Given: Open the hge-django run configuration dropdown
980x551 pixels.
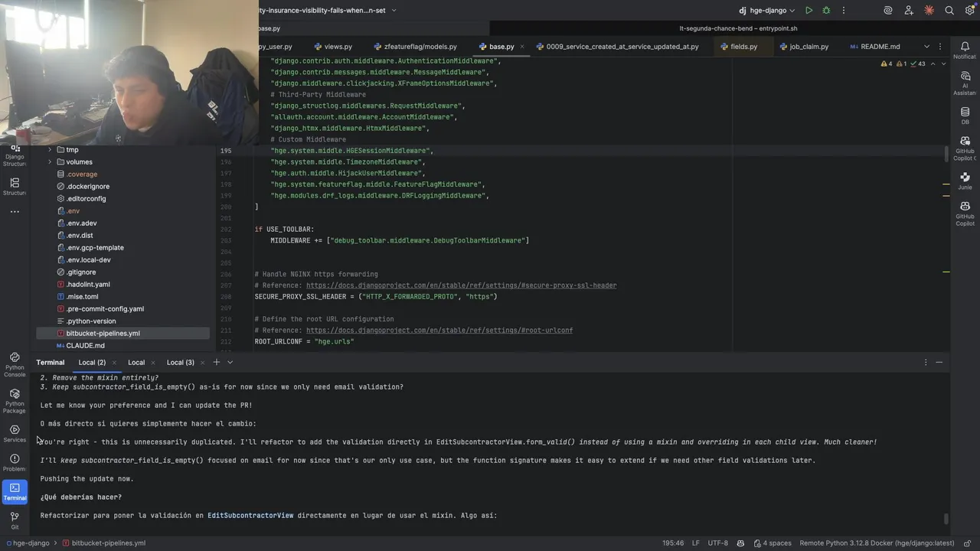Looking at the screenshot, I should 766,11.
